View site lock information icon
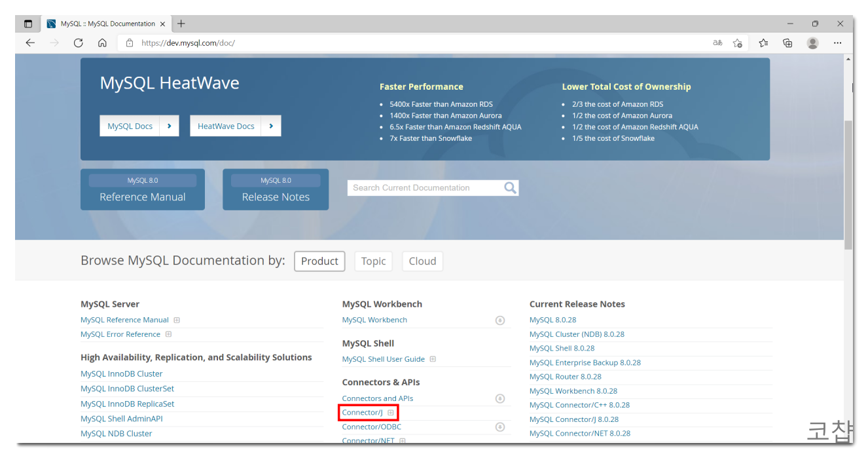The width and height of the screenshot is (868, 458). tap(130, 43)
